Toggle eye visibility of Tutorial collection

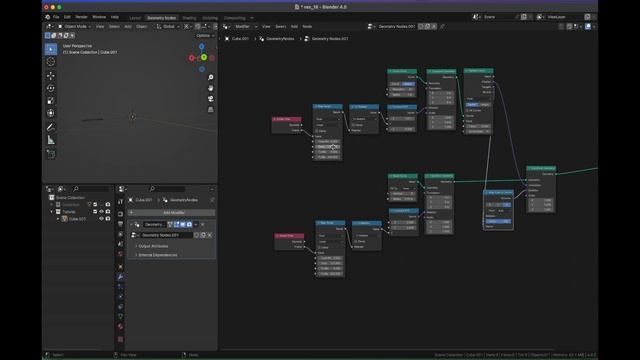101,212
